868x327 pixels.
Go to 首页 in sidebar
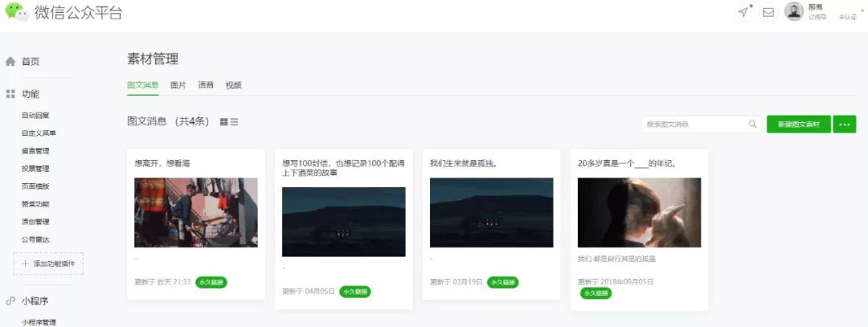(x=31, y=61)
